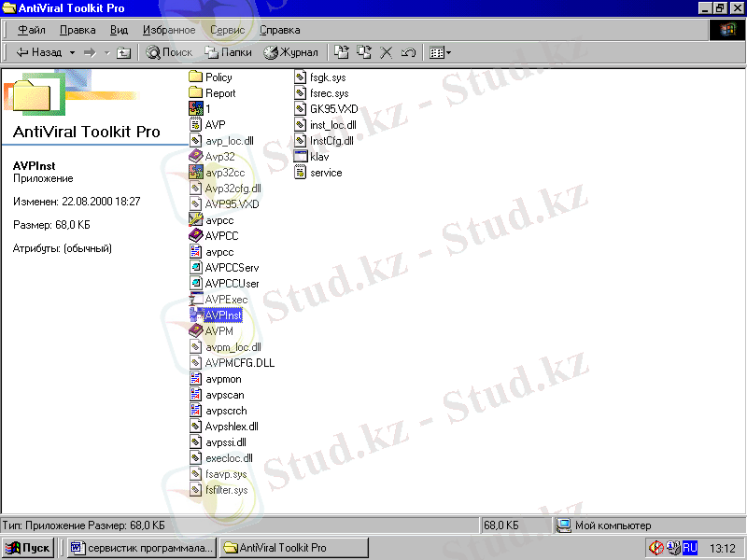The width and height of the screenshot is (747, 560).
Task: Select Avpshlex.dll file
Action: coord(224,427)
